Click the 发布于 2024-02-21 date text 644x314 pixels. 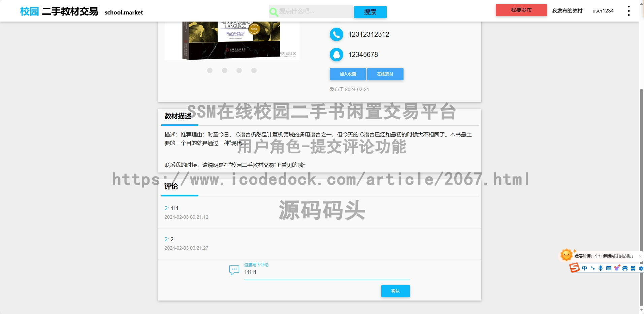pyautogui.click(x=349, y=89)
